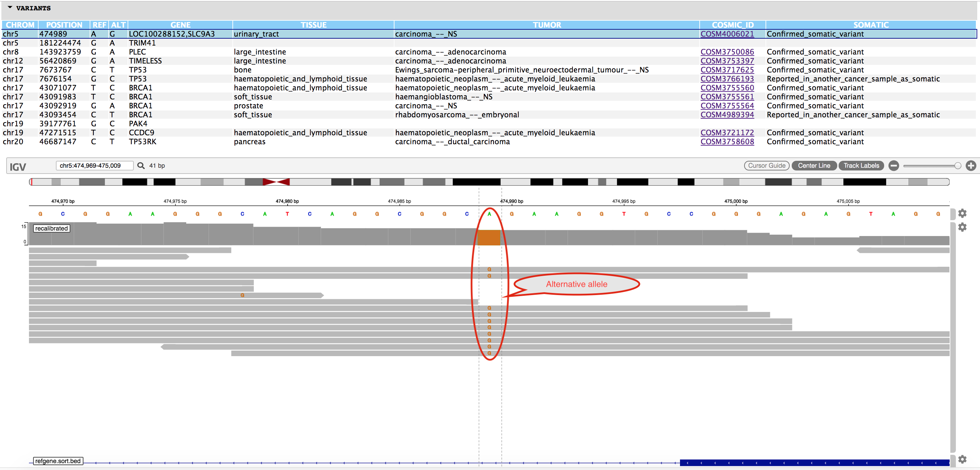This screenshot has height=470, width=980.
Task: Select the TIMELESS variant row
Action: (489, 61)
